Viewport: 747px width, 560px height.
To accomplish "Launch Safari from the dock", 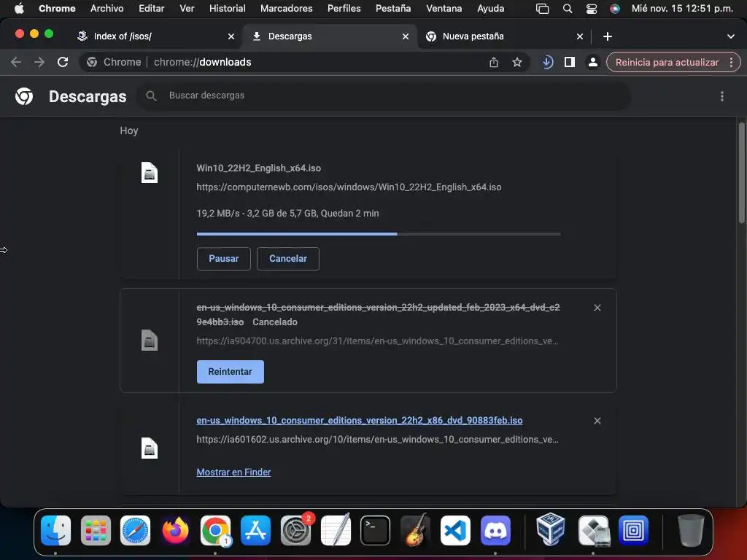I will tap(135, 530).
